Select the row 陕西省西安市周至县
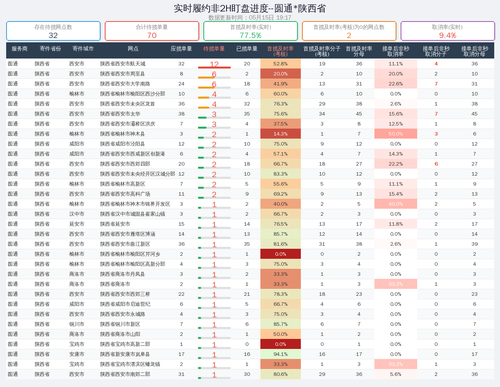500x387 pixels. pyautogui.click(x=250, y=74)
